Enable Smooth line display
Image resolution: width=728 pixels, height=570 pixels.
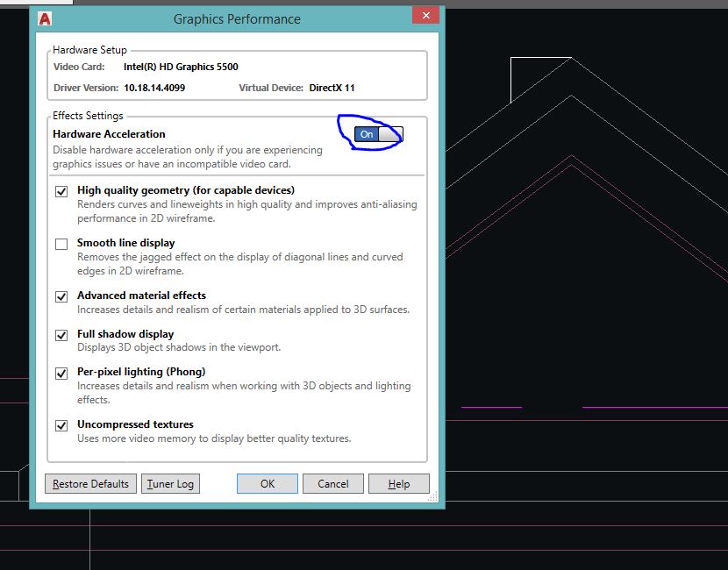(61, 244)
